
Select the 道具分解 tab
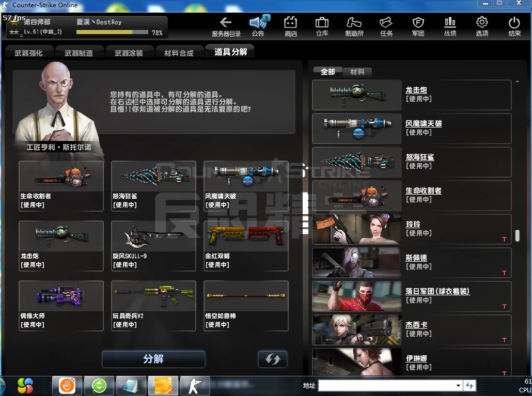pos(230,52)
